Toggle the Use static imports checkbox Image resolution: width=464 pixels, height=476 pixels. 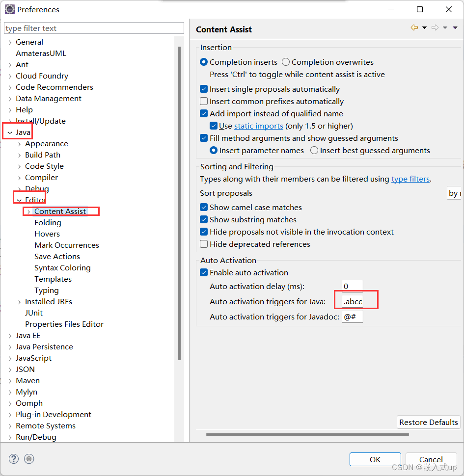[214, 126]
